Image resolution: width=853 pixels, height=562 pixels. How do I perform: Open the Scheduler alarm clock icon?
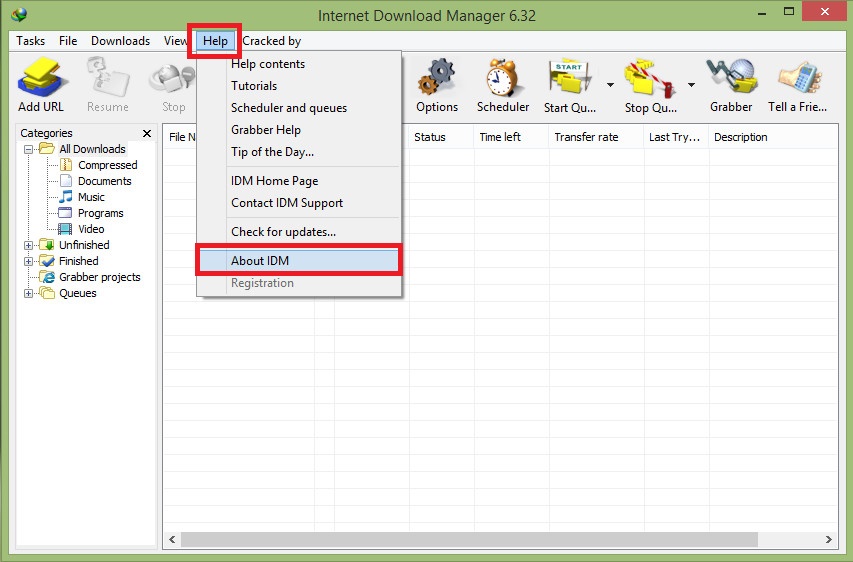click(x=502, y=77)
